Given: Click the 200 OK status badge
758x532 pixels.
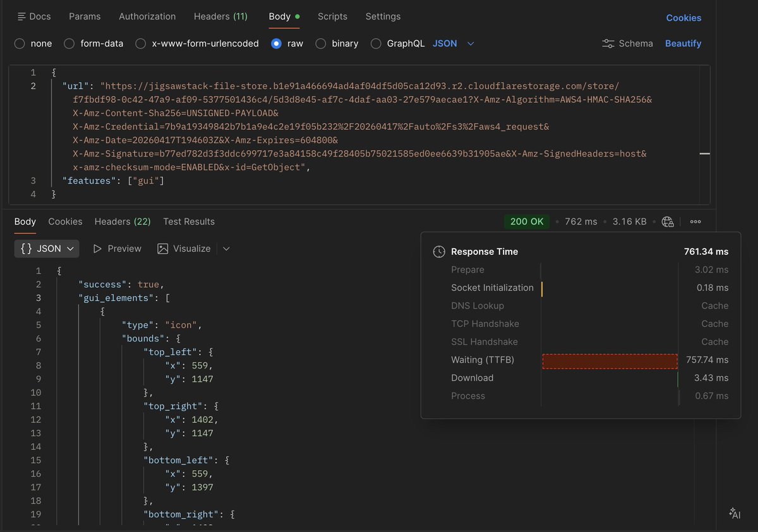Looking at the screenshot, I should click(527, 222).
